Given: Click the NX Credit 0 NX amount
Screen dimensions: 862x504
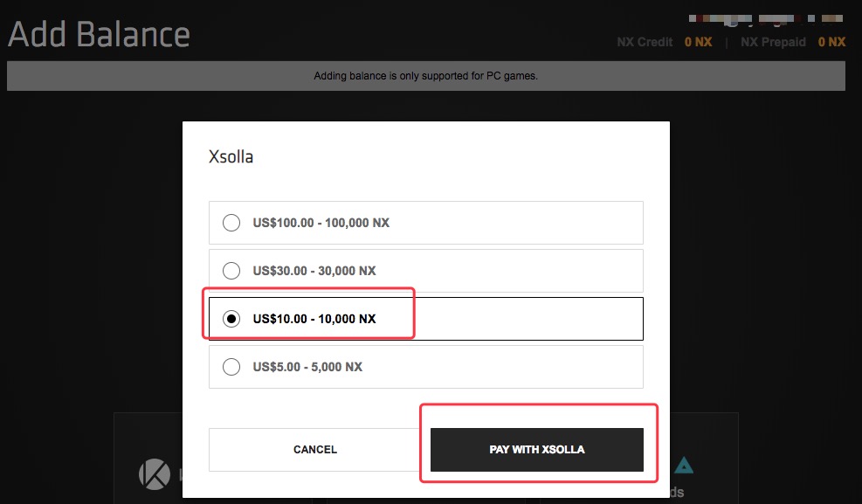Looking at the screenshot, I should point(698,42).
